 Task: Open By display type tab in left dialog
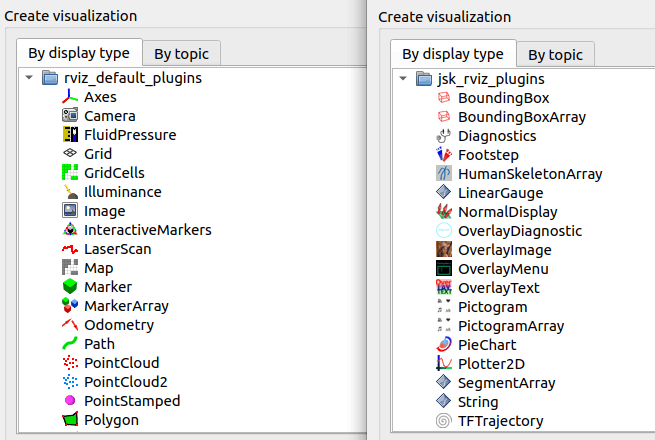point(79,53)
